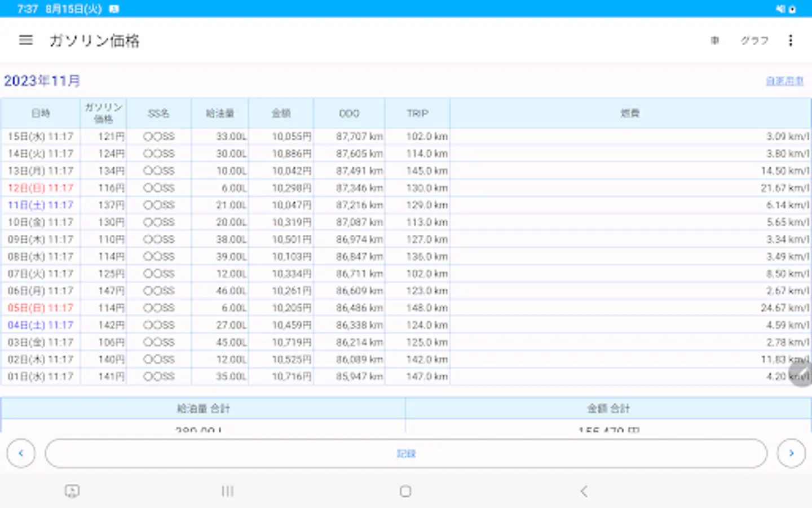Image resolution: width=812 pixels, height=508 pixels.
Task: Tap the Android back button
Action: tap(584, 491)
